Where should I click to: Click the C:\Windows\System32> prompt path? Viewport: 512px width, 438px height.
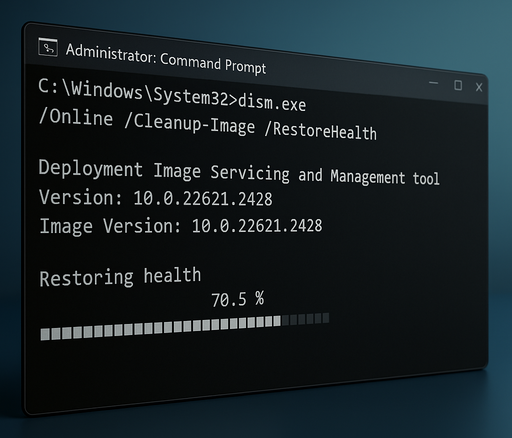(x=138, y=92)
